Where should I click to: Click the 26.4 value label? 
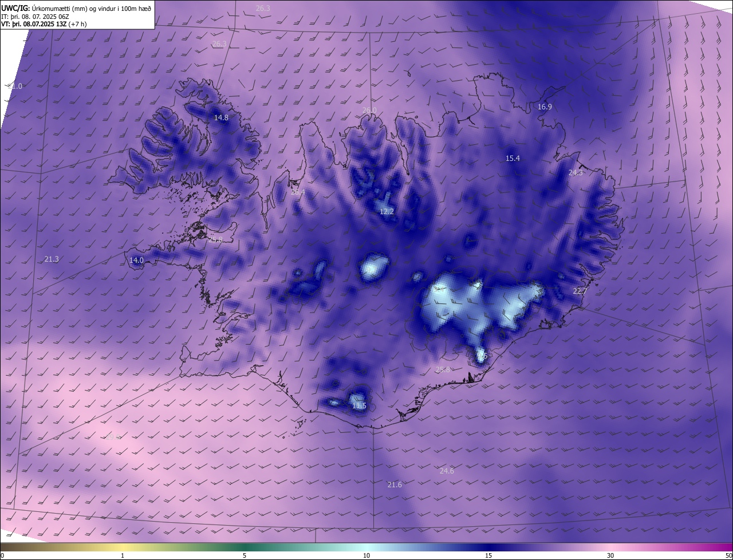pos(298,192)
